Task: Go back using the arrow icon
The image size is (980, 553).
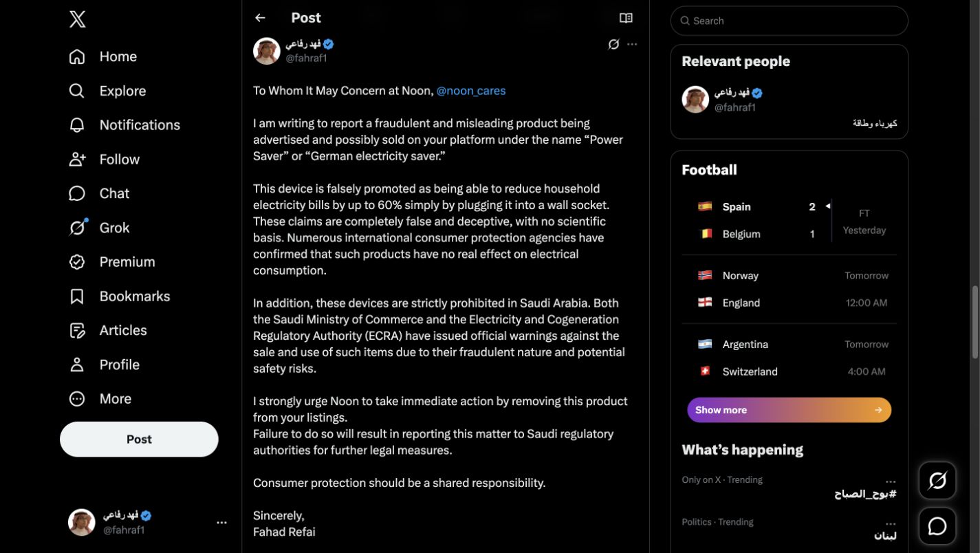Action: pos(260,18)
